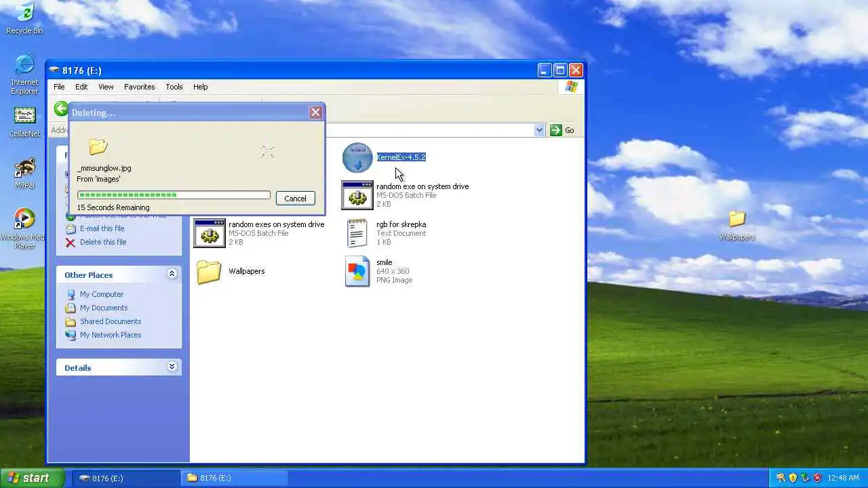Click the red X Delete this file icon
Image resolution: width=868 pixels, height=488 pixels.
point(71,242)
